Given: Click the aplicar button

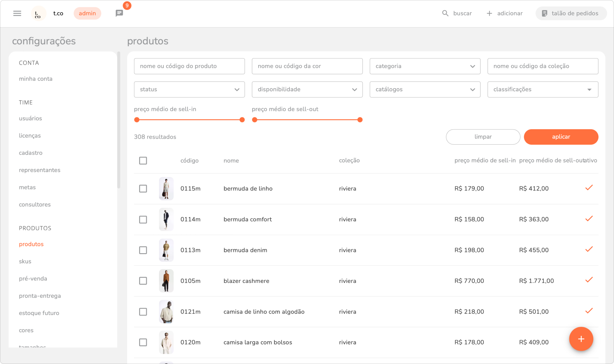Looking at the screenshot, I should (x=561, y=137).
